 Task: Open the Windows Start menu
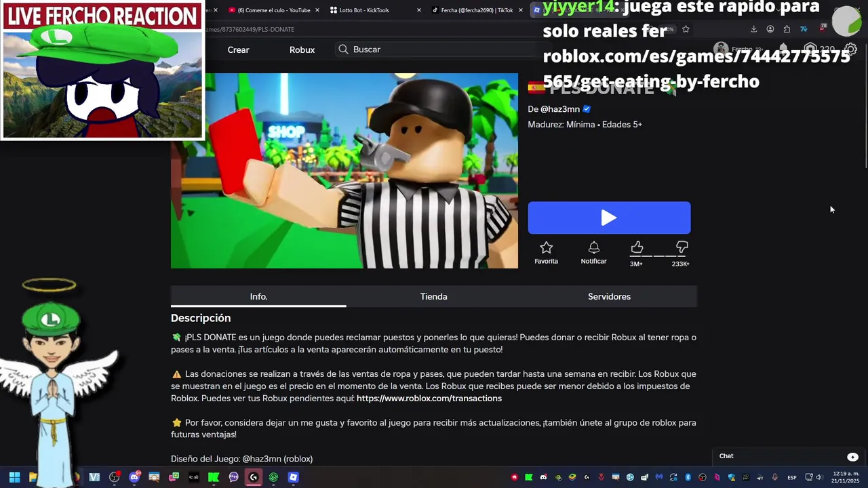14,477
